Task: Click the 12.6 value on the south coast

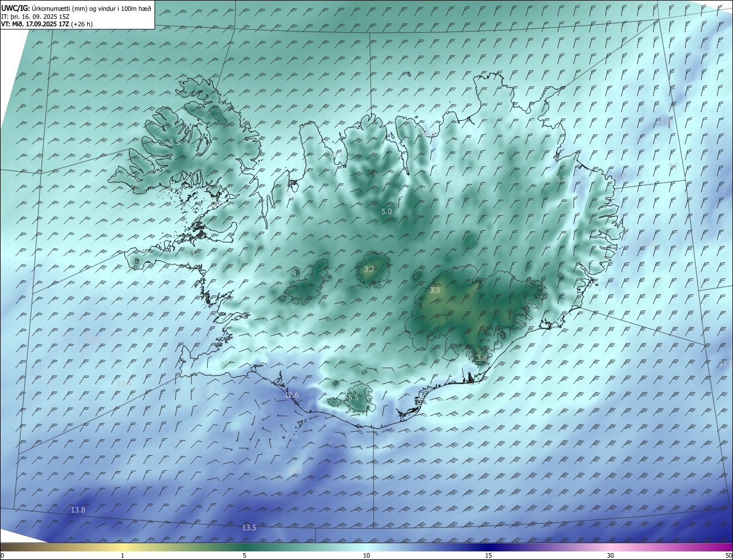Action: pos(292,395)
